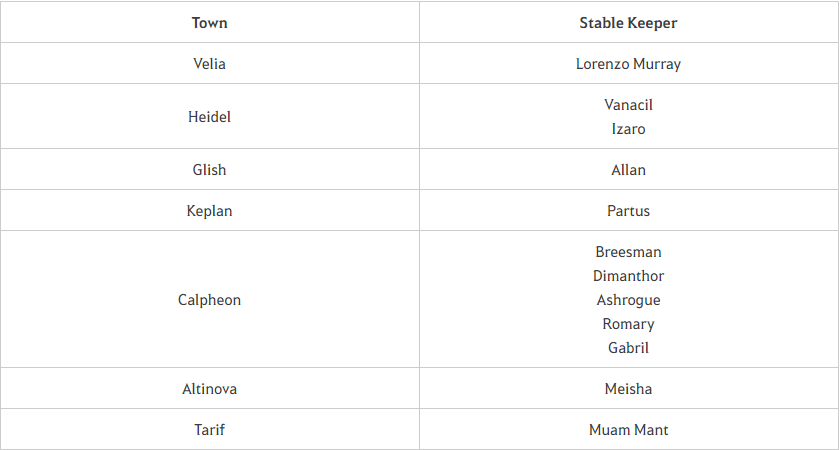The height and width of the screenshot is (450, 840).
Task: Select the Heidel town cell
Action: (x=209, y=116)
